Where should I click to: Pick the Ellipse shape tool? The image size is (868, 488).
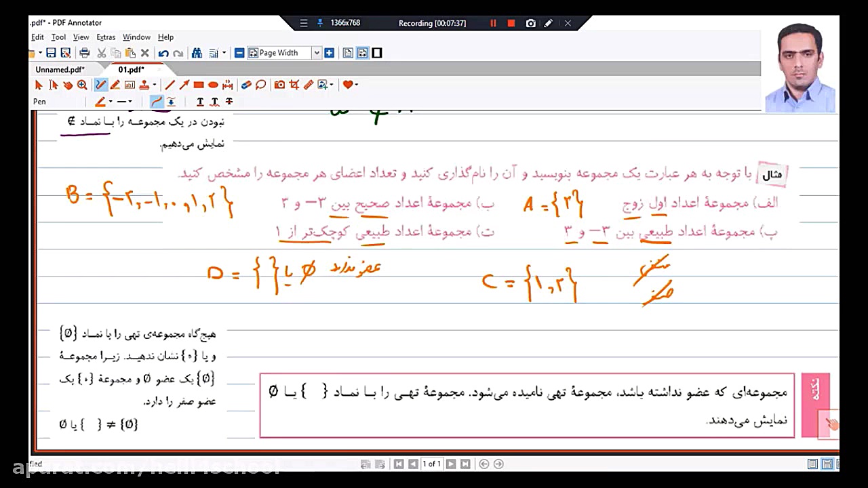point(213,85)
